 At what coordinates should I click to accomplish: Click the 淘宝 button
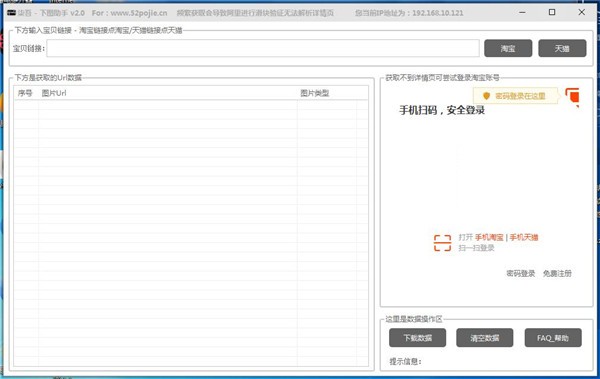click(508, 48)
